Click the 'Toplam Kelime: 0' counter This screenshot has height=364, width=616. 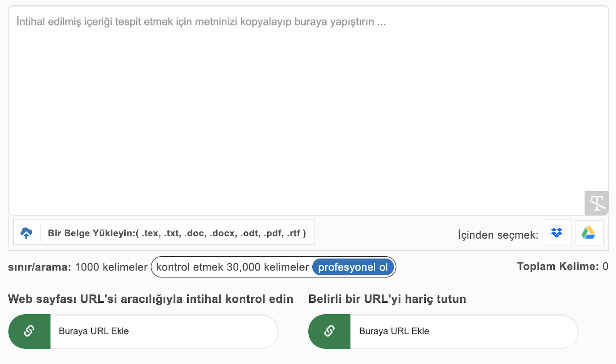click(562, 266)
